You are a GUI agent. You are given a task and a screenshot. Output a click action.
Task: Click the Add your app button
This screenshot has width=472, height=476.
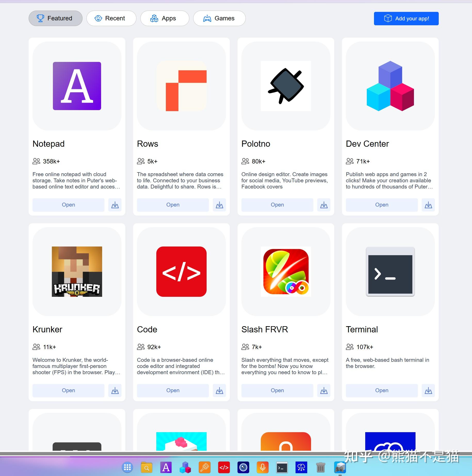click(x=406, y=18)
